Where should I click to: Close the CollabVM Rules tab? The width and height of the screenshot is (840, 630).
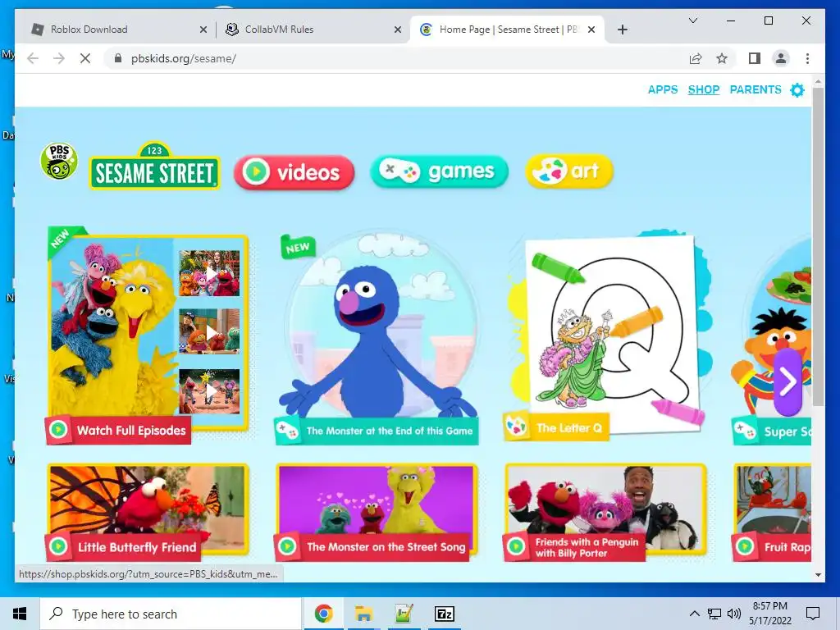click(398, 30)
